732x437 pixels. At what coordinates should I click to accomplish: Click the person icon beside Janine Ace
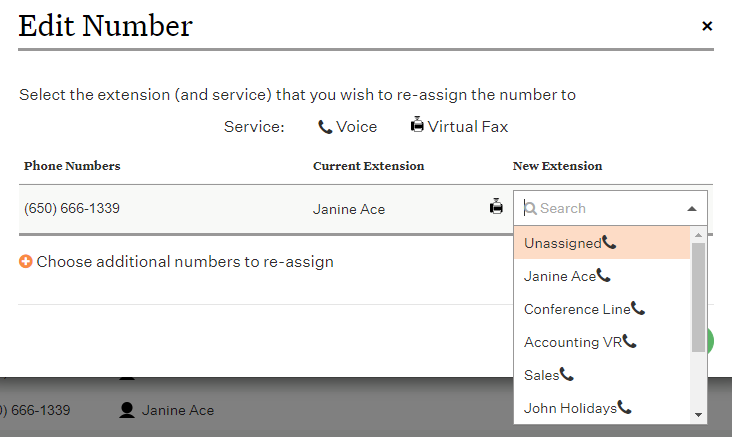(x=127, y=410)
